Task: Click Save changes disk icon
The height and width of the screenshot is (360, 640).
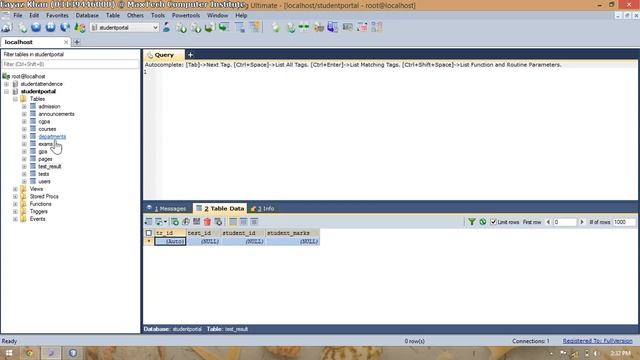Action: coord(196,222)
